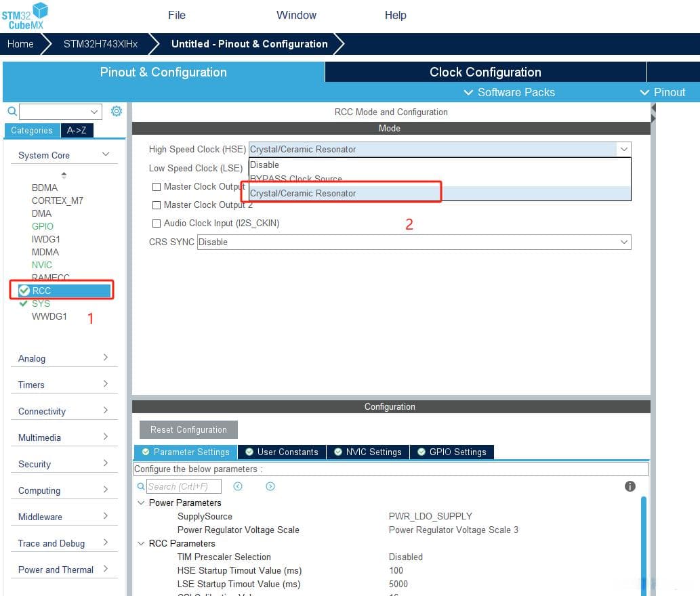
Task: Choose Crystal/Ceramic Resonator in the HSE list
Action: 440,193
